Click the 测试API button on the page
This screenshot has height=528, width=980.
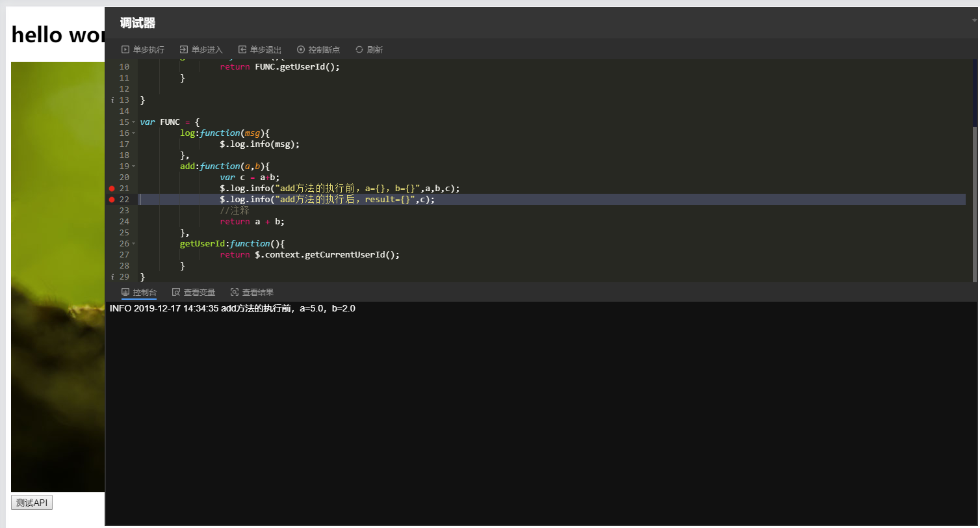click(x=32, y=503)
